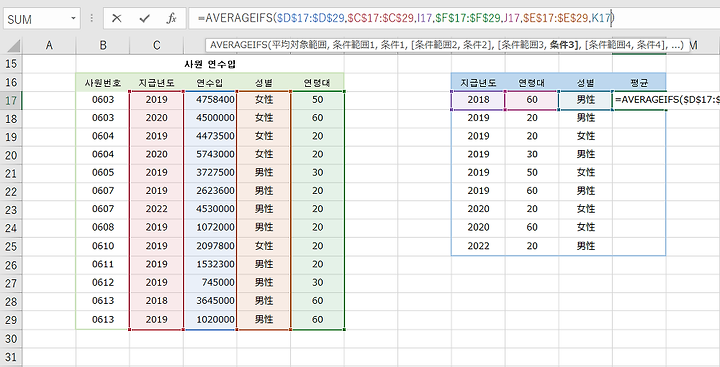This screenshot has height=367, width=720.
Task: Select cell with income 2097800
Action: click(x=210, y=246)
